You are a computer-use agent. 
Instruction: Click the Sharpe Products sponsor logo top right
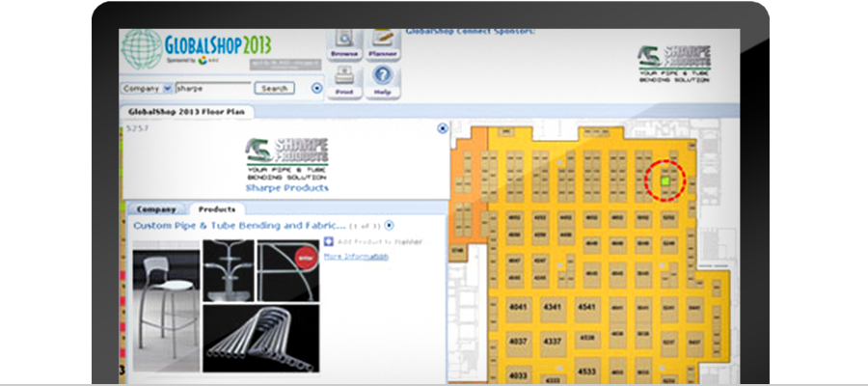coord(674,64)
